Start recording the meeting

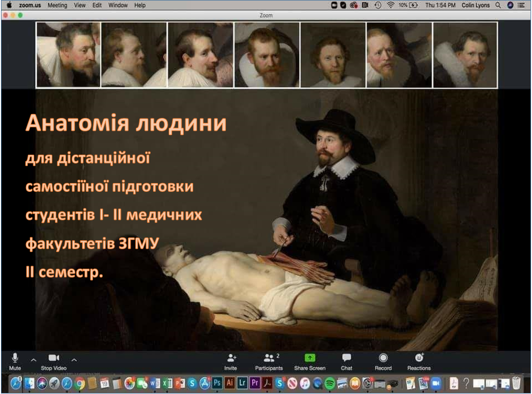[383, 361]
